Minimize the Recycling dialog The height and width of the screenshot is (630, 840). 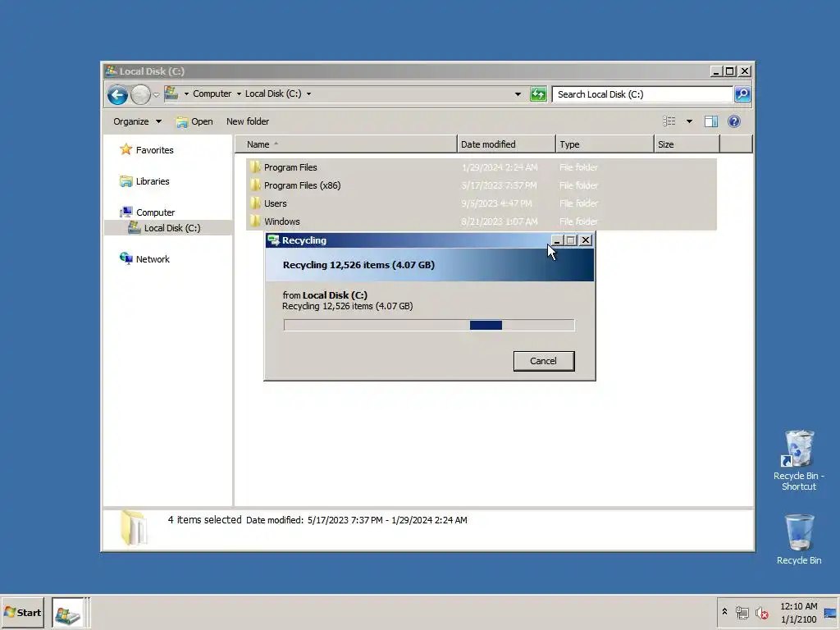tap(557, 240)
